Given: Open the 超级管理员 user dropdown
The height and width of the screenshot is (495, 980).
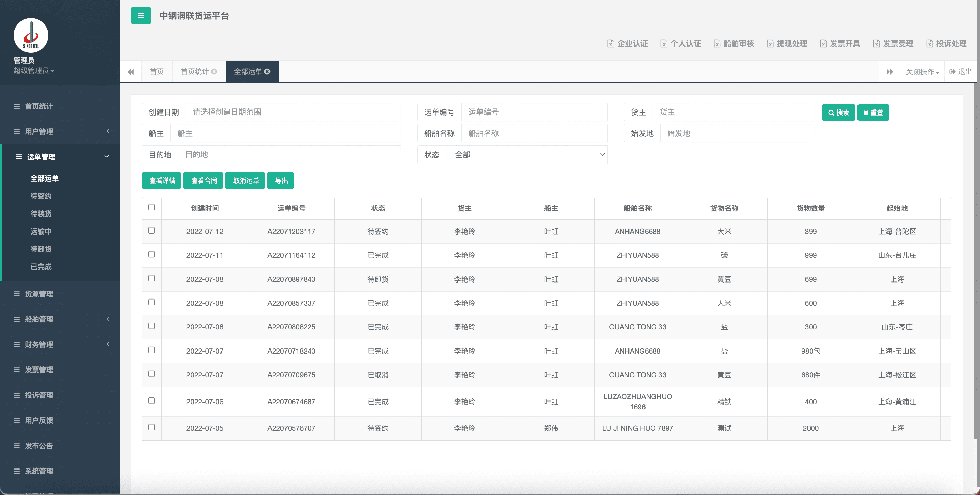Looking at the screenshot, I should (x=34, y=71).
